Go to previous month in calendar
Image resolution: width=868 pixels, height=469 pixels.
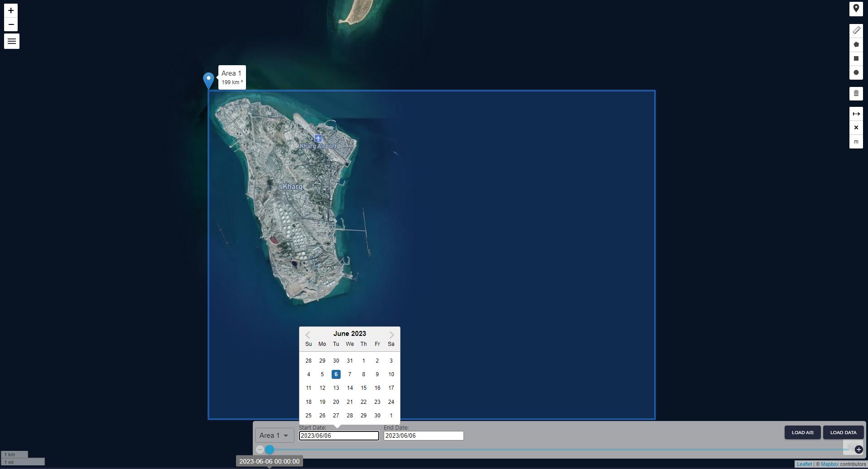coord(308,335)
